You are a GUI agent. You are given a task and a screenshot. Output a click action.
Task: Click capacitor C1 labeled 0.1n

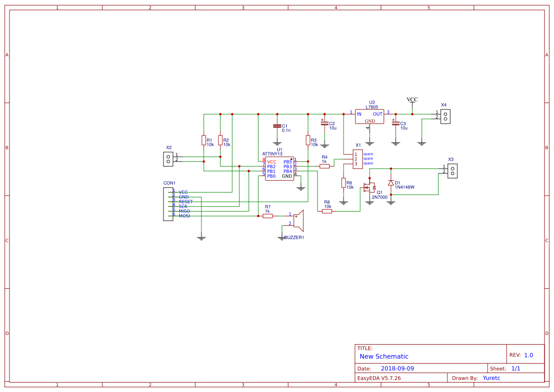coord(277,125)
